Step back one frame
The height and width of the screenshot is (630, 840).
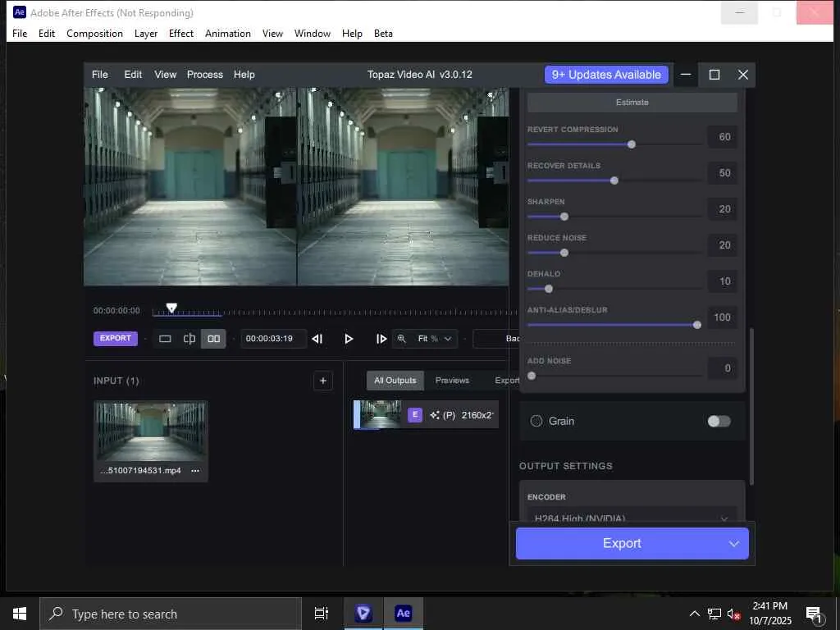[317, 339]
